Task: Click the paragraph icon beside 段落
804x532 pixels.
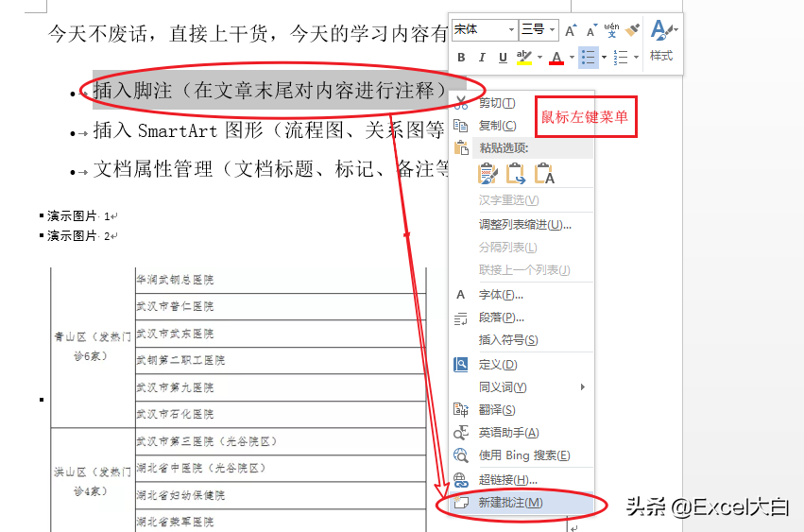Action: coord(460,318)
